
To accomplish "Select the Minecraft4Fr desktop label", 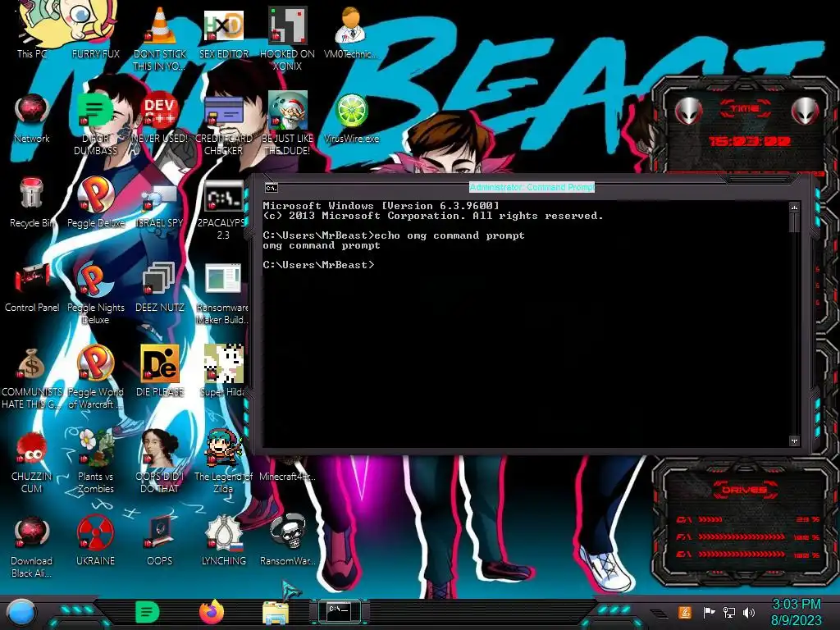I will click(288, 477).
